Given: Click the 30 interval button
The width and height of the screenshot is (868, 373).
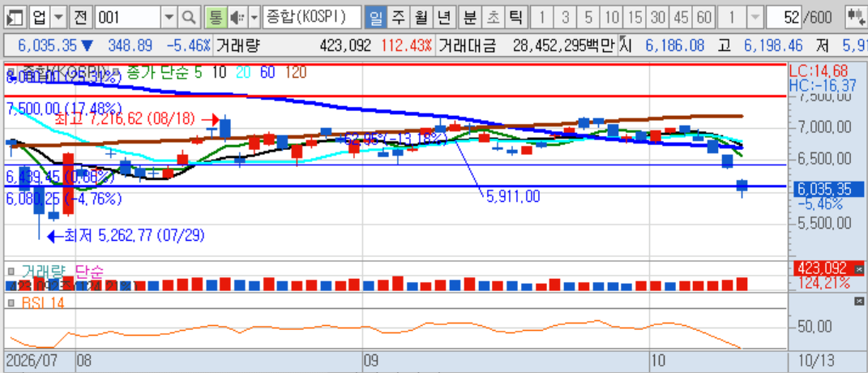Looking at the screenshot, I should pyautogui.click(x=657, y=19).
